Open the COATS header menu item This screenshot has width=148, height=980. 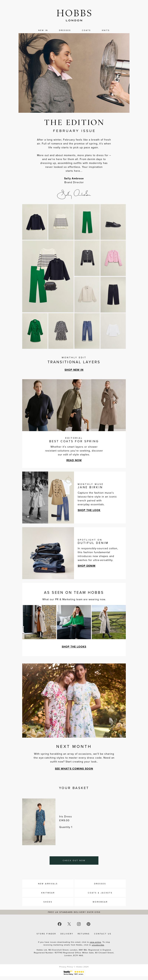[x=86, y=30]
